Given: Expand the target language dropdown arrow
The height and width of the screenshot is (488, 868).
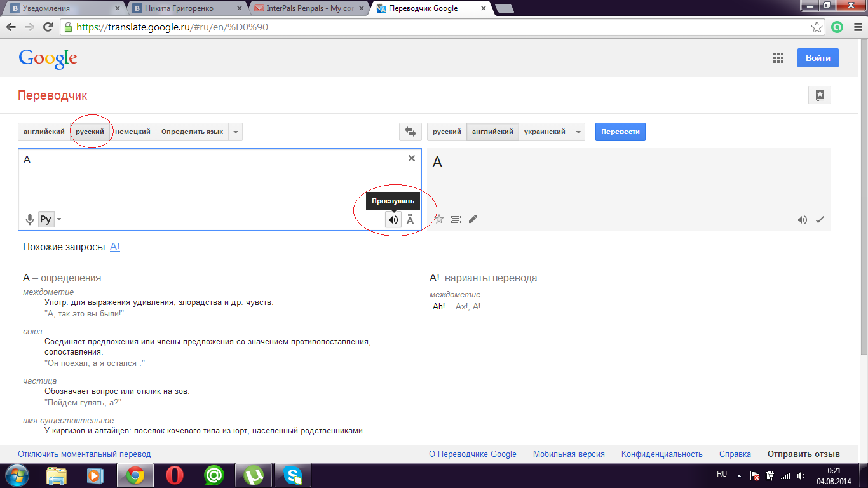Looking at the screenshot, I should tap(578, 132).
